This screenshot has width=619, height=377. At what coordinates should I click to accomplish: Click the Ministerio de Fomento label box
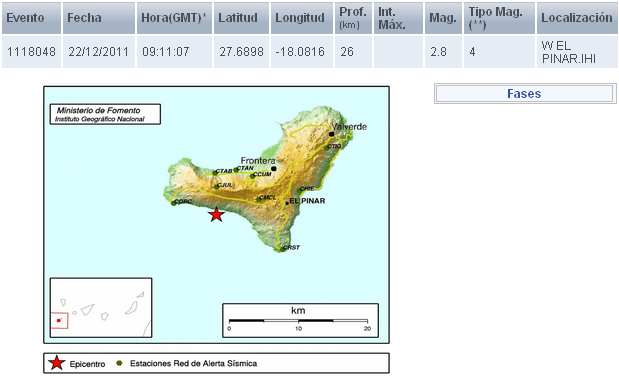[105, 114]
